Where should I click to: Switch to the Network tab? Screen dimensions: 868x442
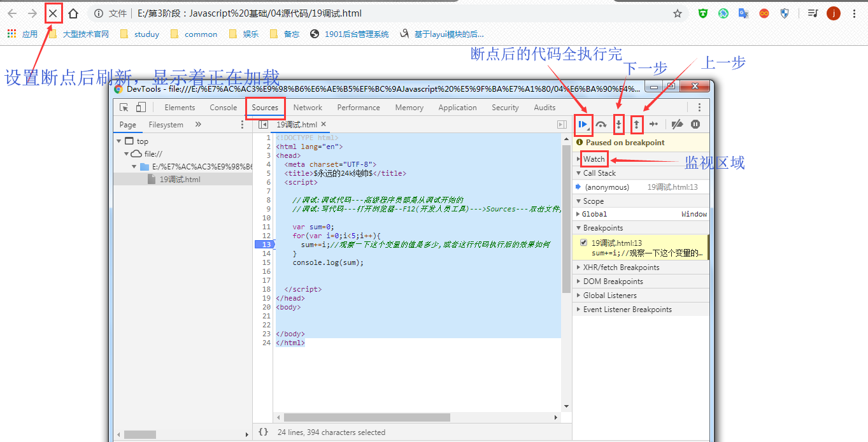click(x=308, y=108)
